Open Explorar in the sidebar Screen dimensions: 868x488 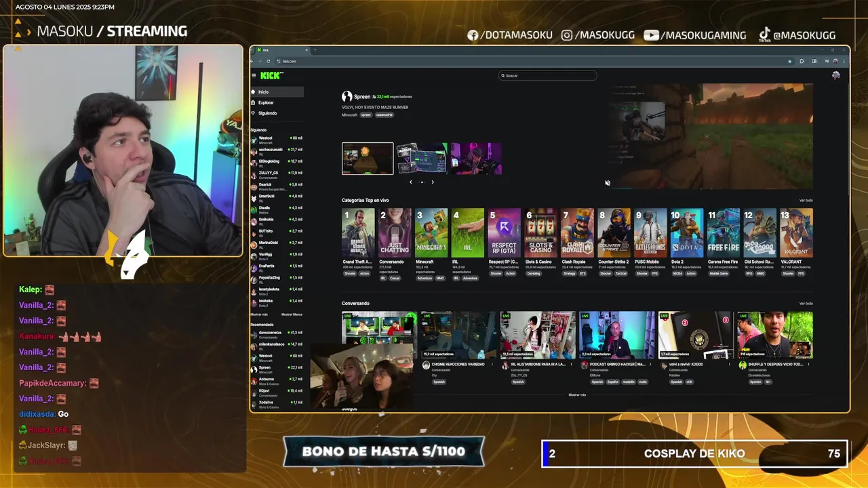coord(277,102)
